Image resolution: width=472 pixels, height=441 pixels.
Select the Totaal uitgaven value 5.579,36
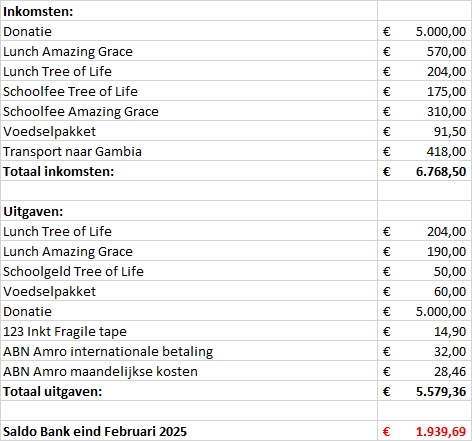pos(424,391)
